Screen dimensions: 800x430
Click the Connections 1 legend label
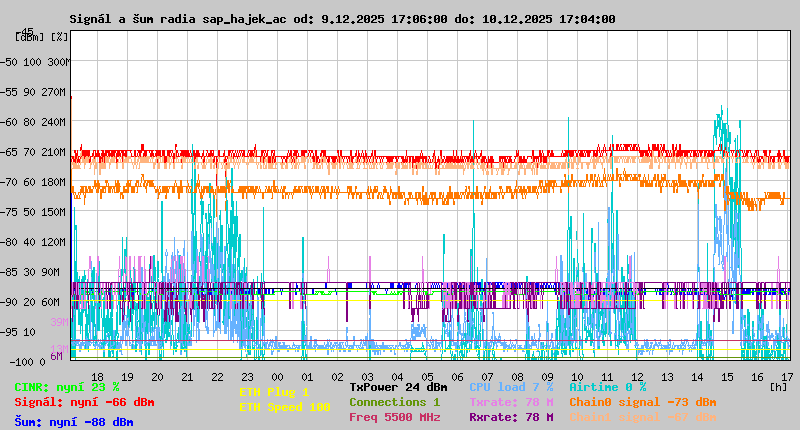(394, 402)
